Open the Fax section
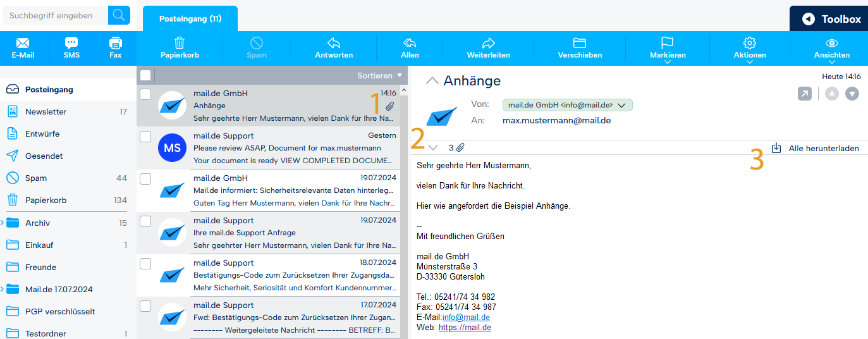Viewport: 868px width, 339px height. pyautogui.click(x=115, y=48)
